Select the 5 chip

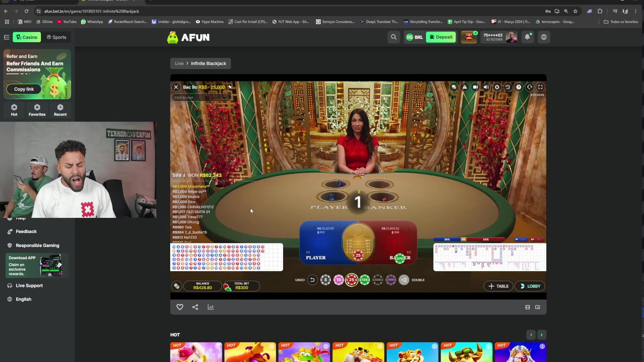(x=325, y=280)
